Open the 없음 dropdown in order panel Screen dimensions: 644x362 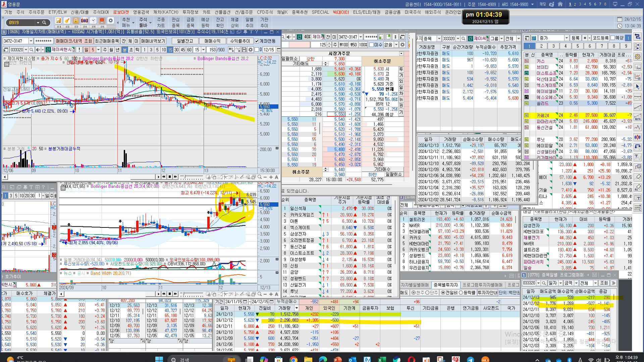coord(396,45)
